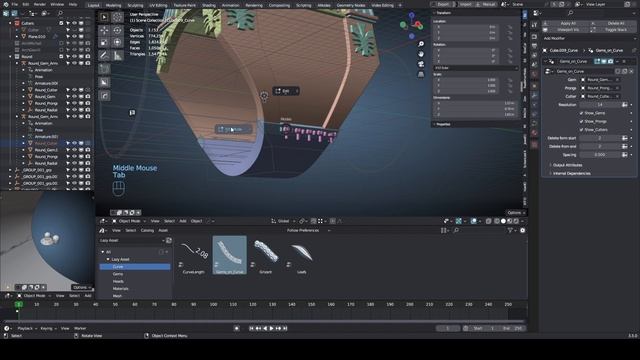640x360 pixels.
Task: Toggle Round collection exclude checkbox
Action: (61, 57)
